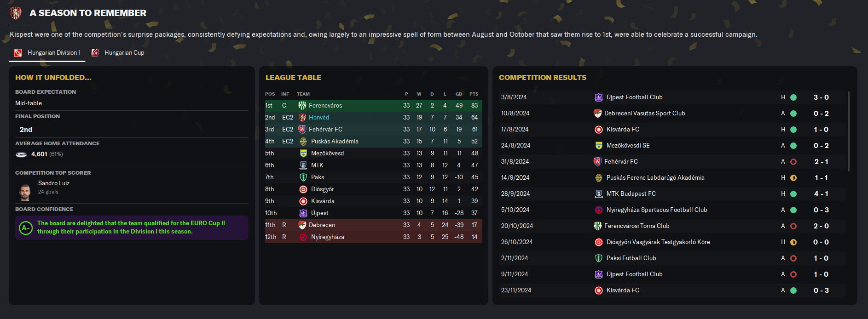Sort league table by GD column
Image resolution: width=868 pixels, height=319 pixels.
[x=459, y=94]
